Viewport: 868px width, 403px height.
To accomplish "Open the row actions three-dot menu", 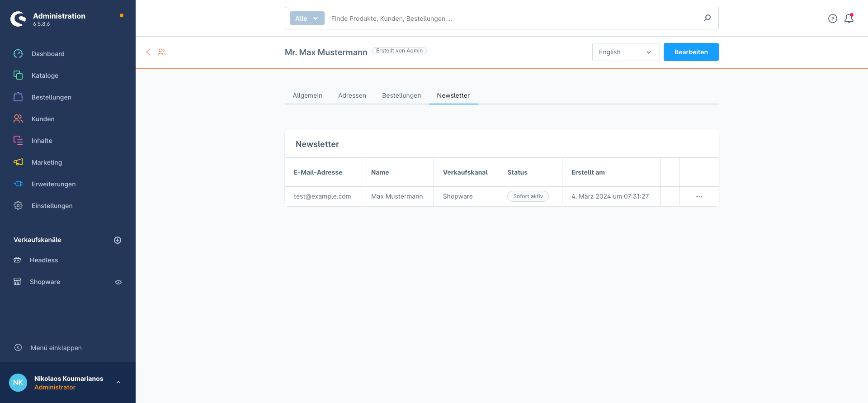I will (699, 197).
